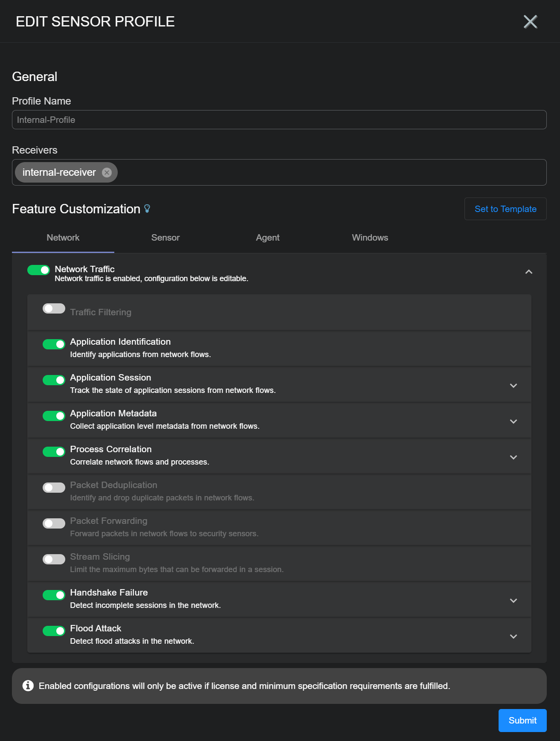Enable the Traffic Filtering toggle
560x741 pixels.
[54, 308]
